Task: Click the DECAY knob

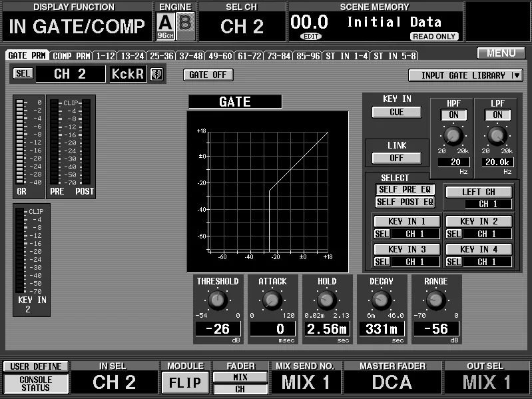Action: point(382,300)
